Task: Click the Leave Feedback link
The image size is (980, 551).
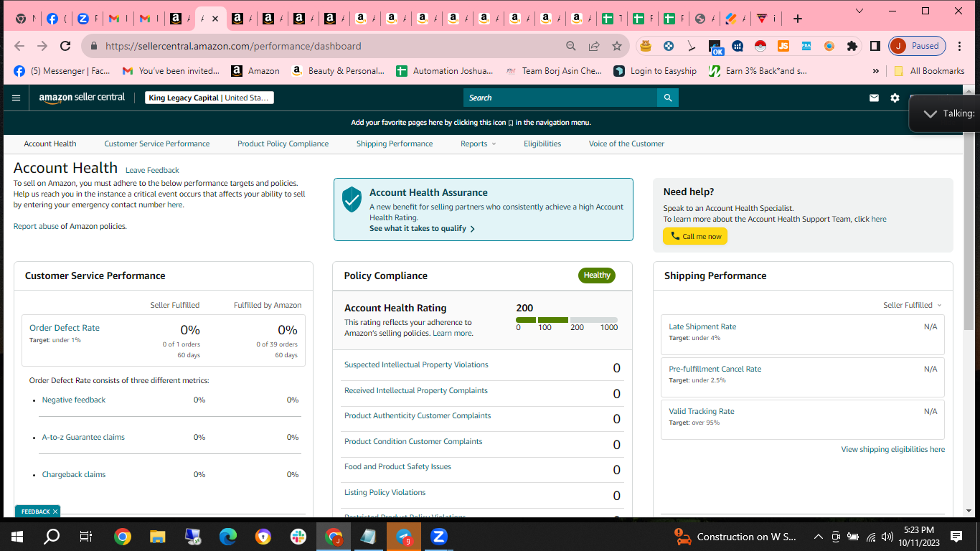Action: tap(152, 170)
